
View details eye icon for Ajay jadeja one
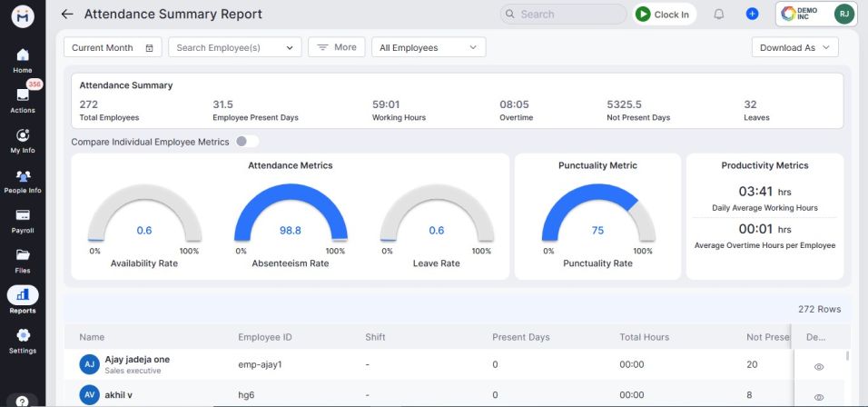click(819, 367)
